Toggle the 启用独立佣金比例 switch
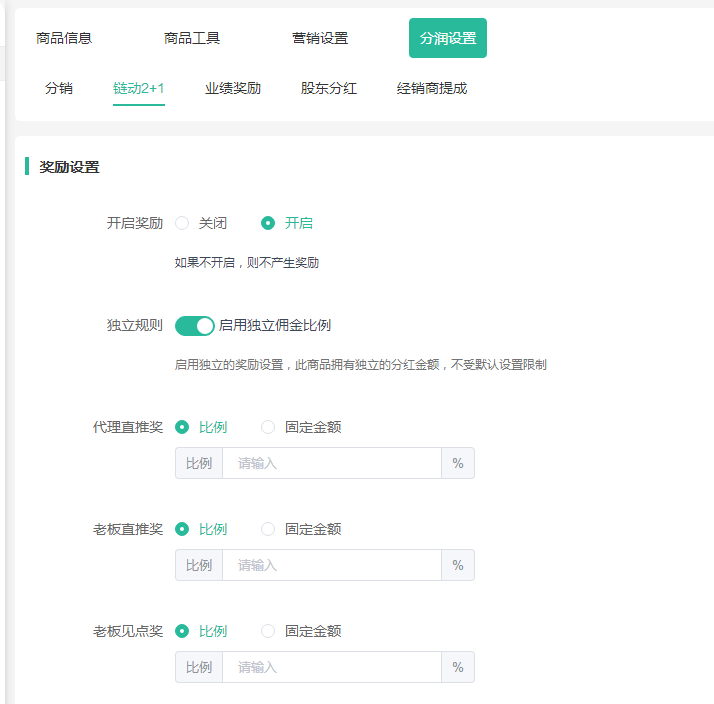This screenshot has height=704, width=714. pyautogui.click(x=195, y=326)
